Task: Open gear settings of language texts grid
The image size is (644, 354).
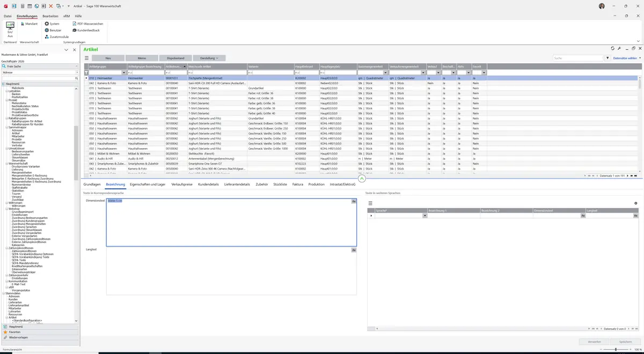Action: (636, 203)
